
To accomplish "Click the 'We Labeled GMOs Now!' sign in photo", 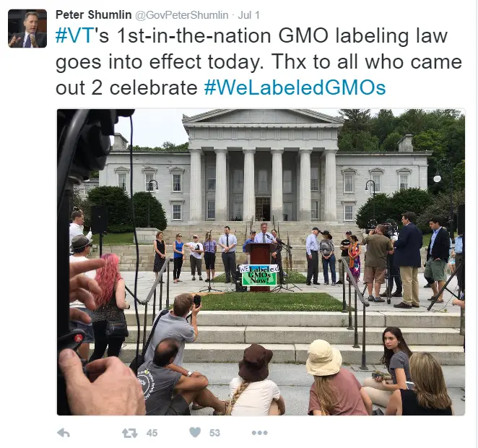I will tap(259, 275).
